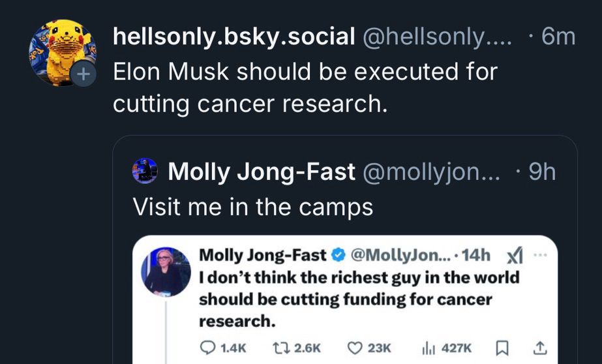Viewport: 602px width, 364px height.
Task: Open the Pikachu profile avatar
Action: pos(62,53)
